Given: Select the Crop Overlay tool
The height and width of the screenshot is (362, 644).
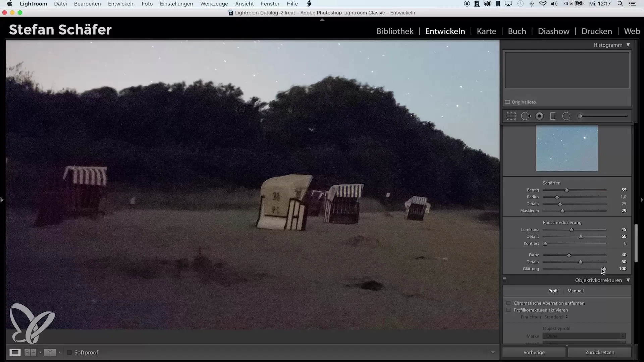Looking at the screenshot, I should (511, 116).
